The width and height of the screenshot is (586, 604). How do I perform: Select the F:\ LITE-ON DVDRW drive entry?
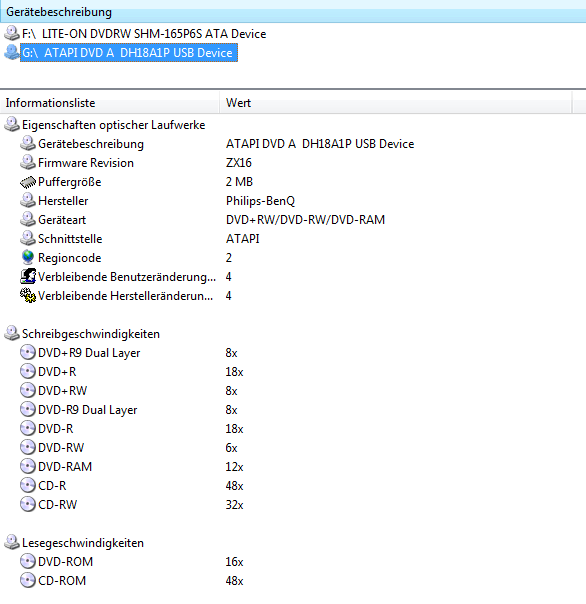point(135,34)
